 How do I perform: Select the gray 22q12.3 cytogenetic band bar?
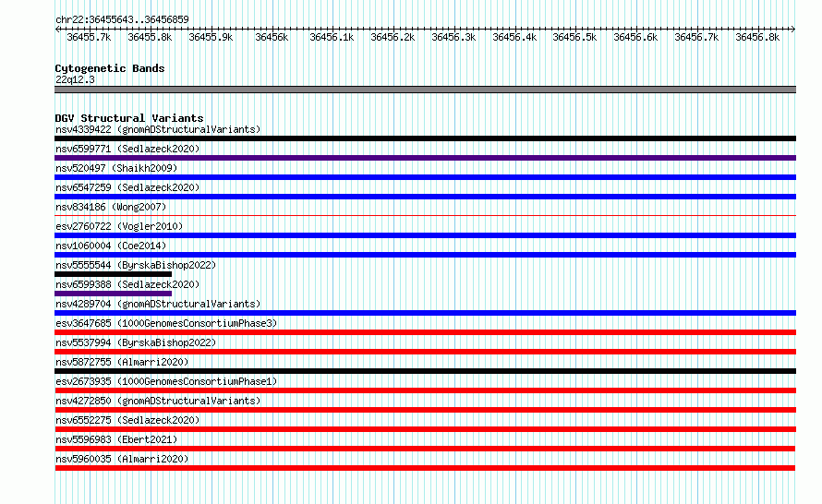pos(425,90)
